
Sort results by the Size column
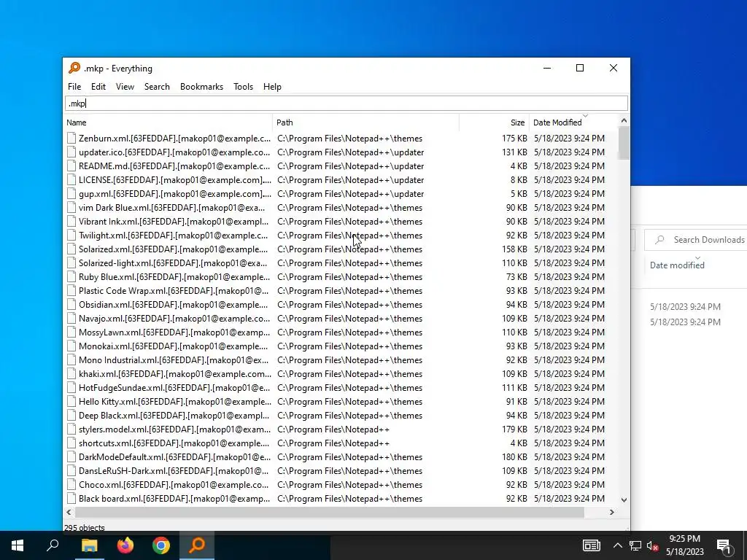coord(494,122)
